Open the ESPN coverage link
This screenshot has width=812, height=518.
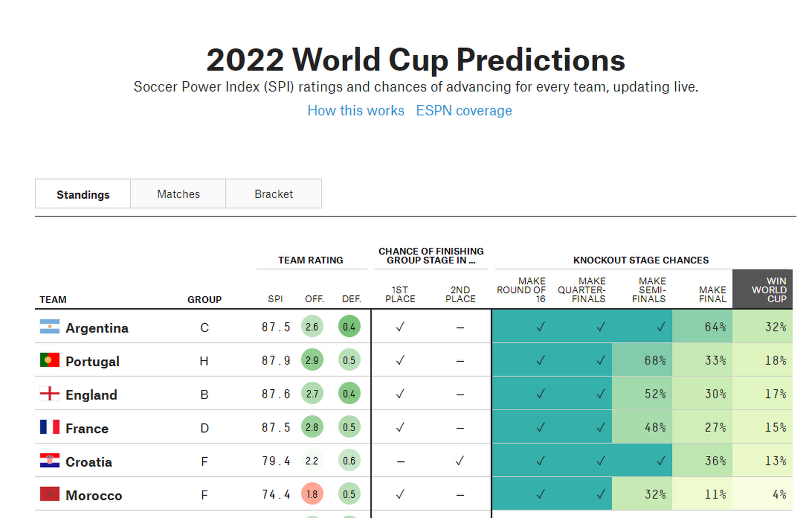(x=464, y=110)
